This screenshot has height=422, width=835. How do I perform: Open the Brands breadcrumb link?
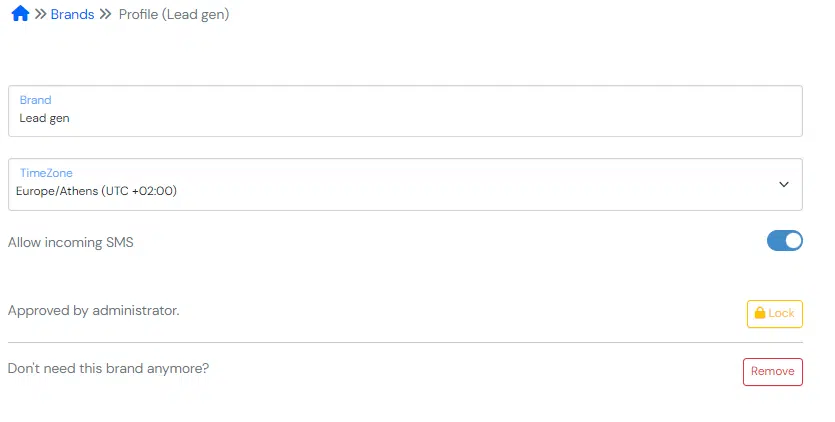(x=72, y=14)
